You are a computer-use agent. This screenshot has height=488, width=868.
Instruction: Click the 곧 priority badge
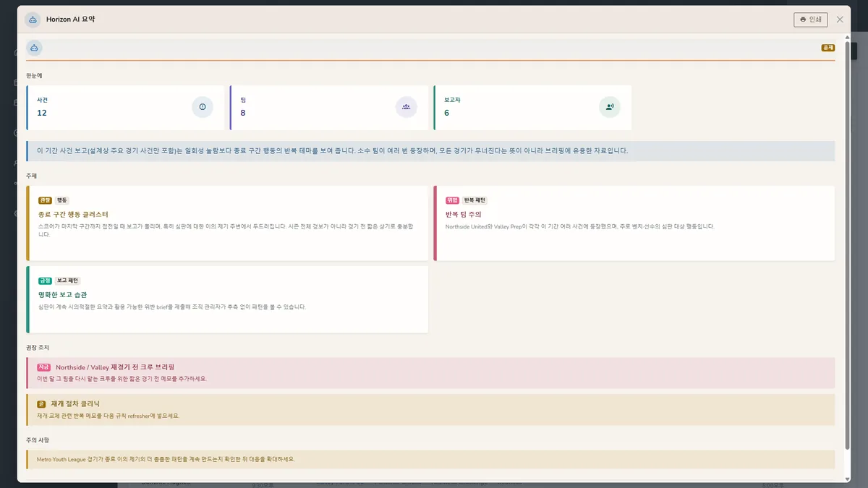pos(41,404)
